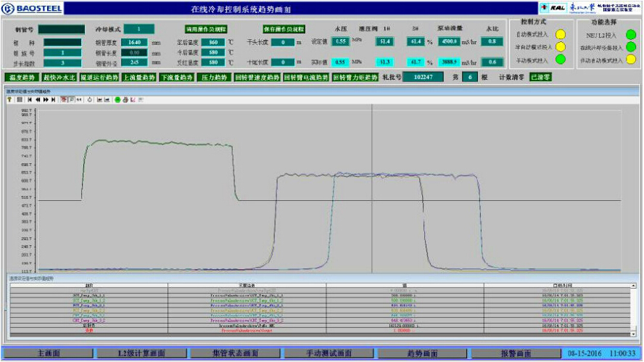Click the clock/time-range icon in trend toolbar
The width and height of the screenshot is (644, 362).
point(89,99)
